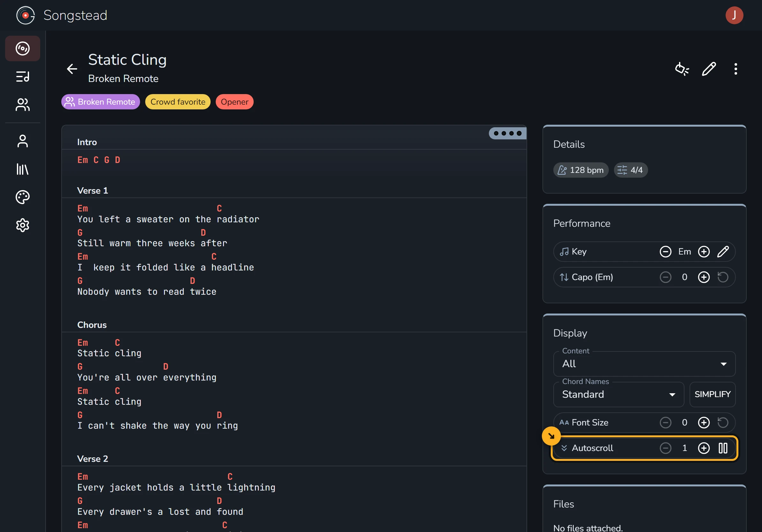Open the Library icon in sidebar
Screen dimensions: 762x532
click(x=23, y=169)
